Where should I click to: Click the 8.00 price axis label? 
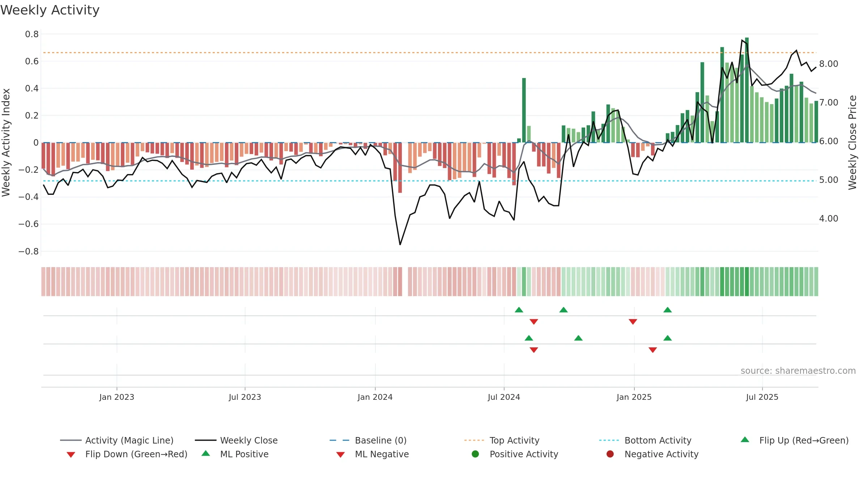829,64
